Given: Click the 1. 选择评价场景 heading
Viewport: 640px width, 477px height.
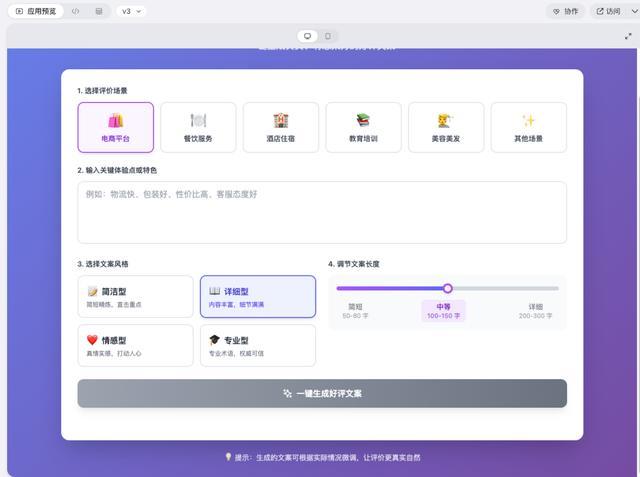Looking at the screenshot, I should 102,91.
